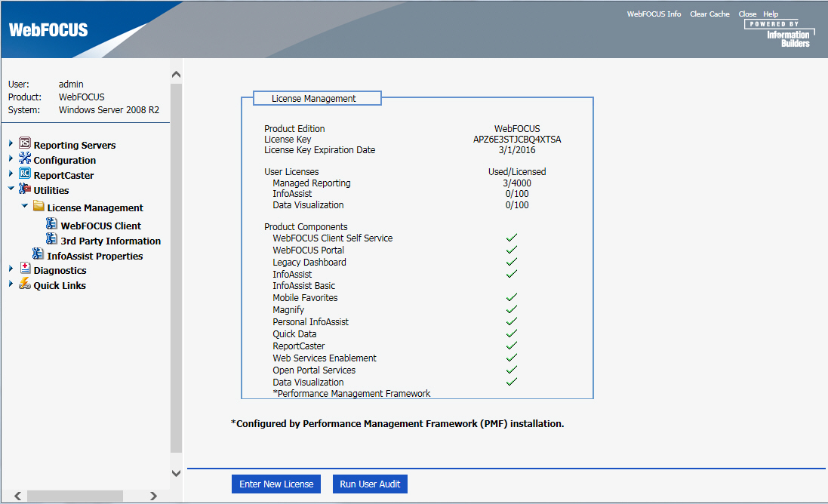828x504 pixels.
Task: Click the 3rd Party Information page icon
Action: pyautogui.click(x=51, y=239)
